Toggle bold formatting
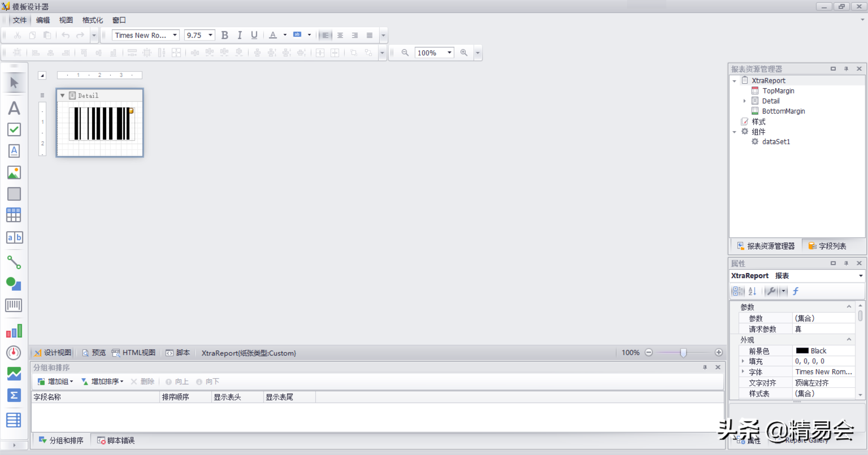The width and height of the screenshot is (868, 455). (225, 35)
